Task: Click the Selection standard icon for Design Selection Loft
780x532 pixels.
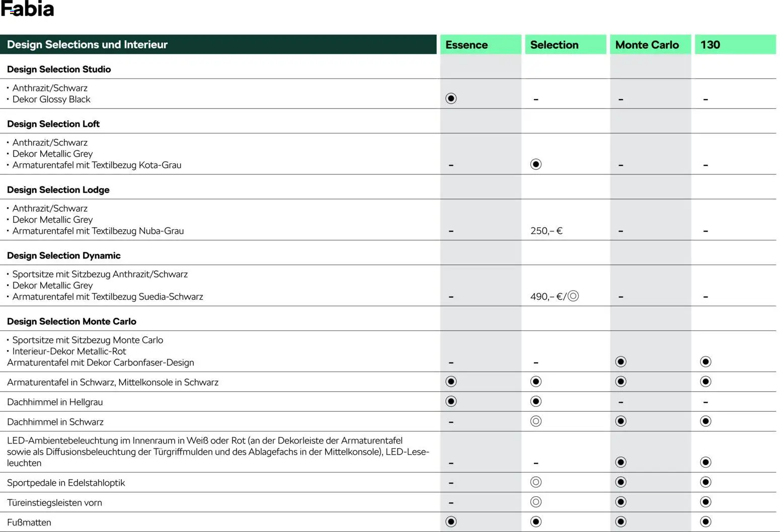Action: tap(536, 164)
